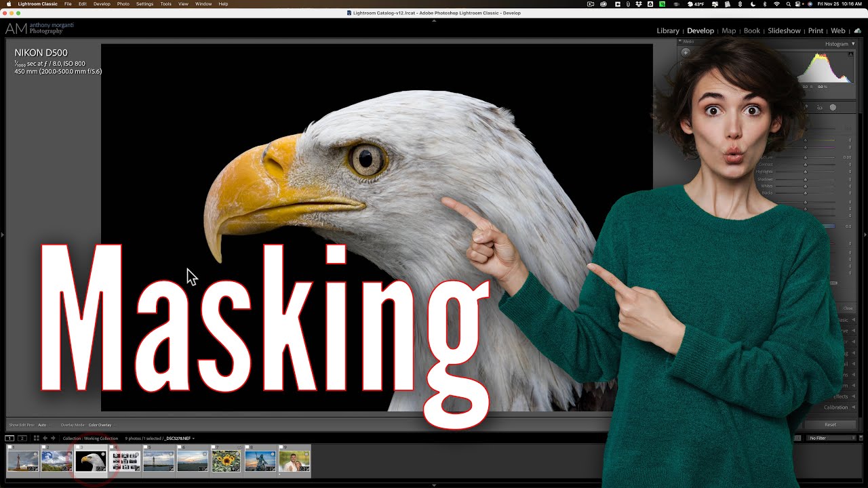868x488 pixels.
Task: Select filmstrip thumbnail 6 sunset horizon photo
Action: coord(193,461)
